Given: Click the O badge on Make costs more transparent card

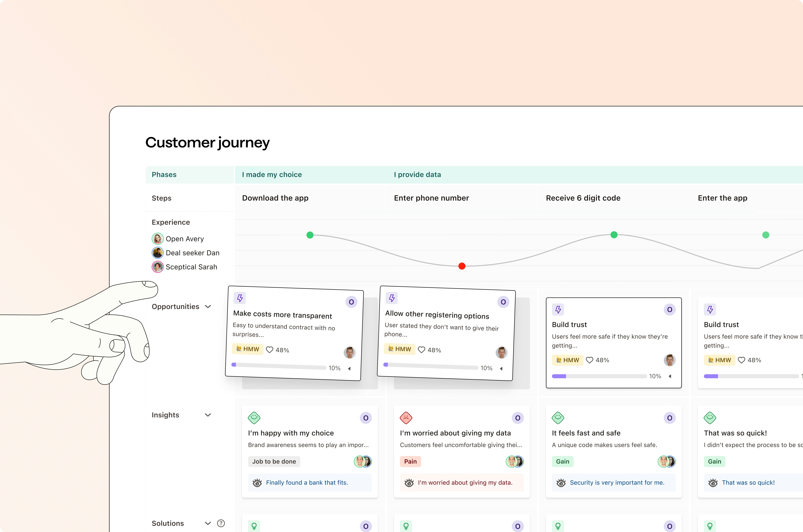Looking at the screenshot, I should (351, 302).
